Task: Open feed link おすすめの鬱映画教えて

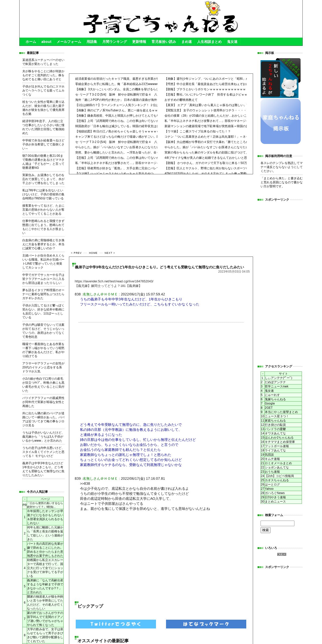Action: pos(181,100)
